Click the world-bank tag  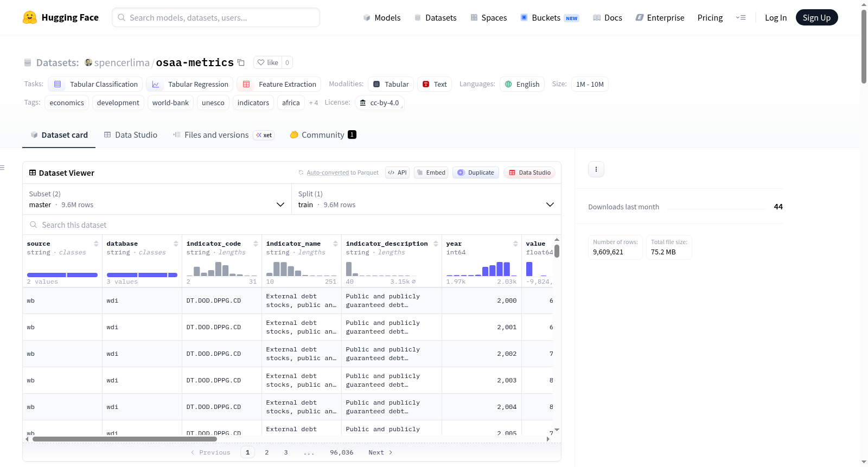click(x=170, y=103)
